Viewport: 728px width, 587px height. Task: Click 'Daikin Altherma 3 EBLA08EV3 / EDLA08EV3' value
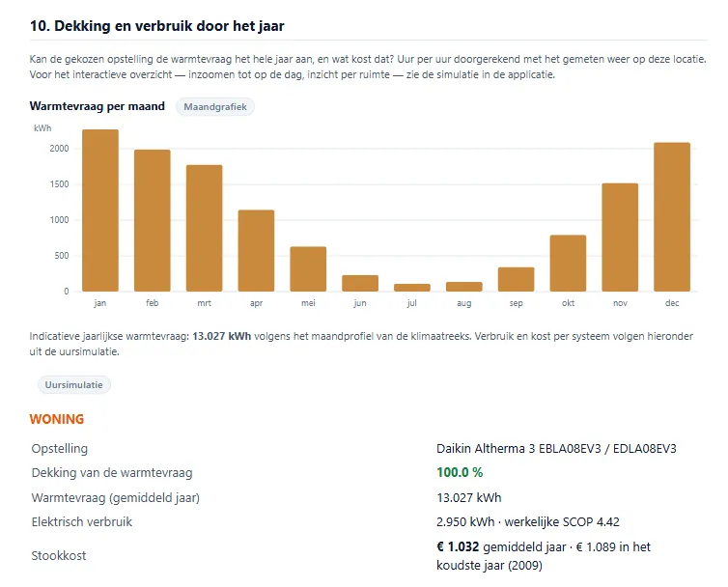(556, 449)
